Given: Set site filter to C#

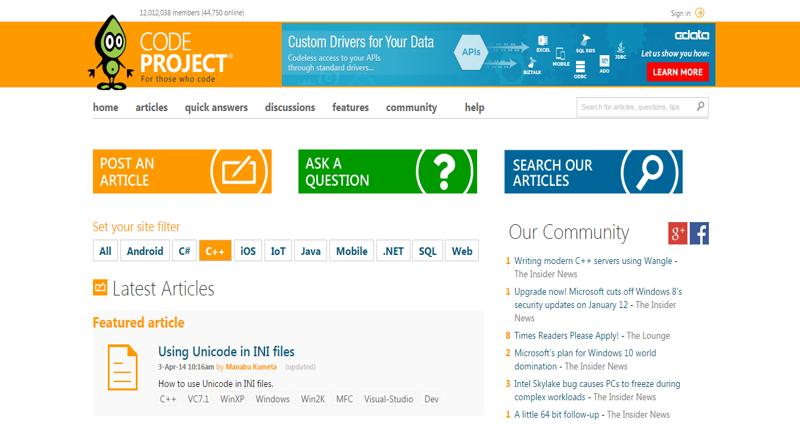Looking at the screenshot, I should click(184, 251).
